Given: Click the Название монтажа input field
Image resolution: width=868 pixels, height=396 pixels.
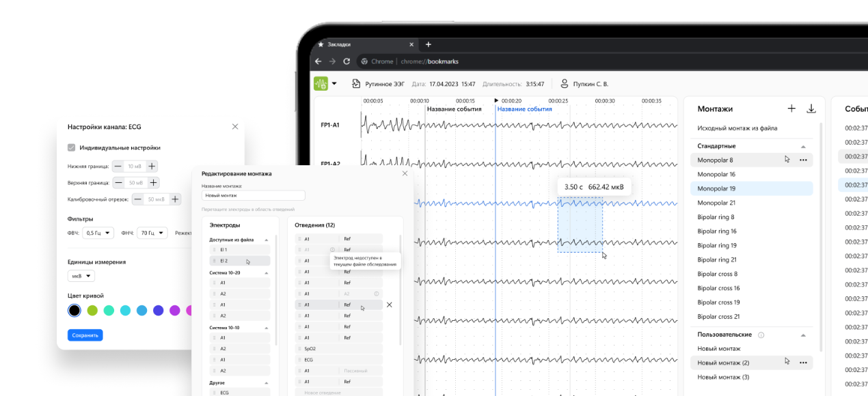Looking at the screenshot, I should tap(253, 195).
